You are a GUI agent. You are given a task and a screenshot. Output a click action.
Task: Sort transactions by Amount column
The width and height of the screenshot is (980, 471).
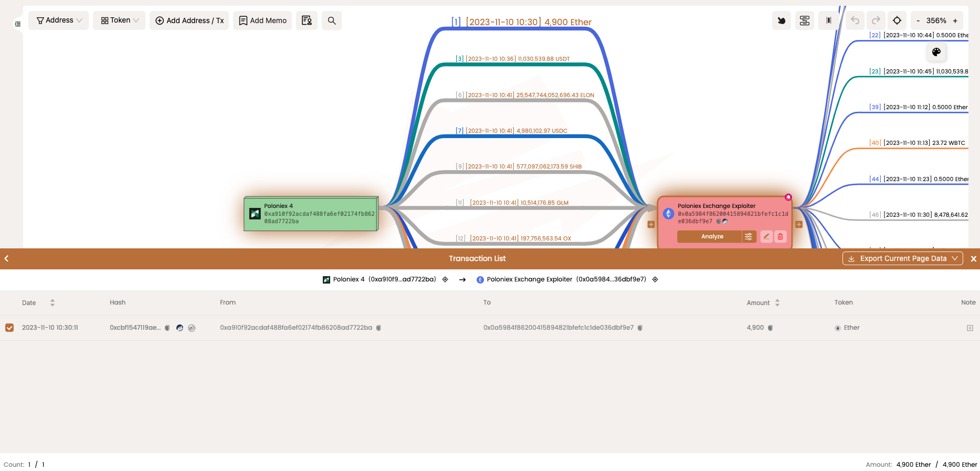tap(777, 302)
